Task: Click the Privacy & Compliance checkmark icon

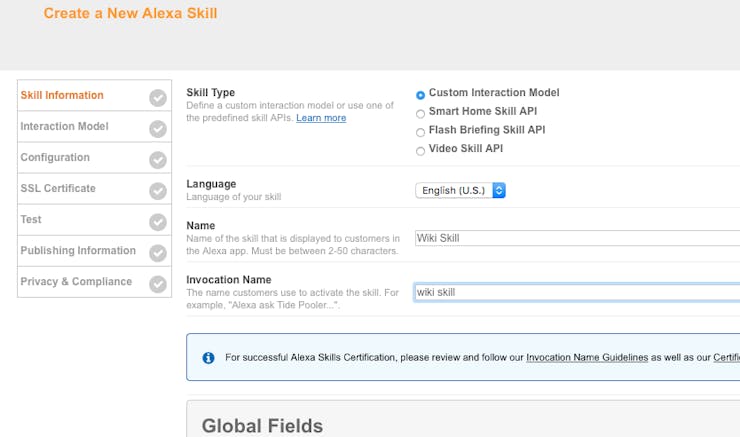Action: 158,284
